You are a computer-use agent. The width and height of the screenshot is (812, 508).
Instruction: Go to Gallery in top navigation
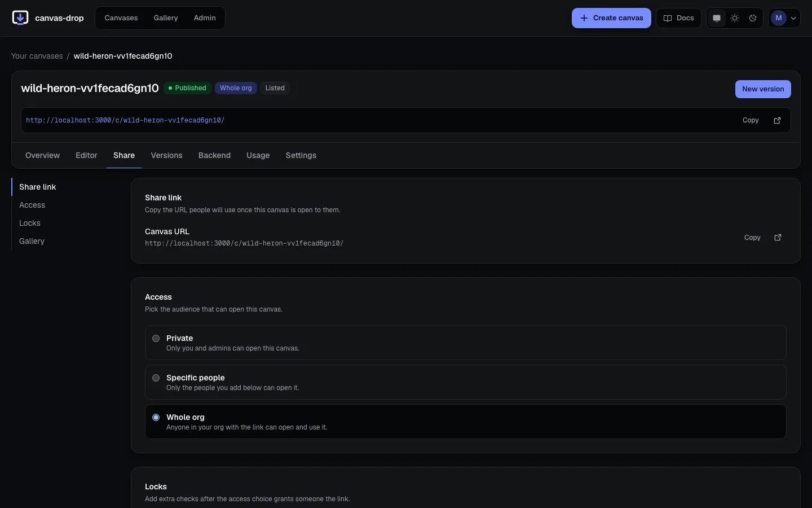[166, 18]
